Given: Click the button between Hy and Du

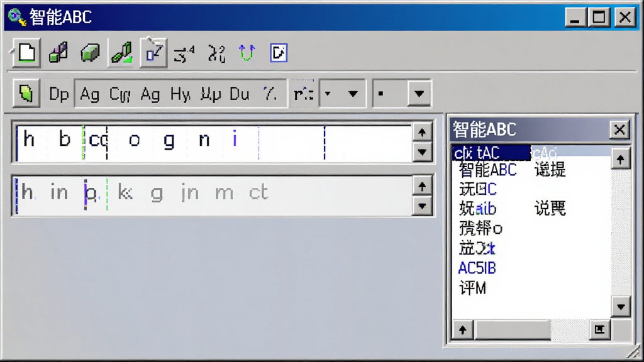Looking at the screenshot, I should [211, 94].
